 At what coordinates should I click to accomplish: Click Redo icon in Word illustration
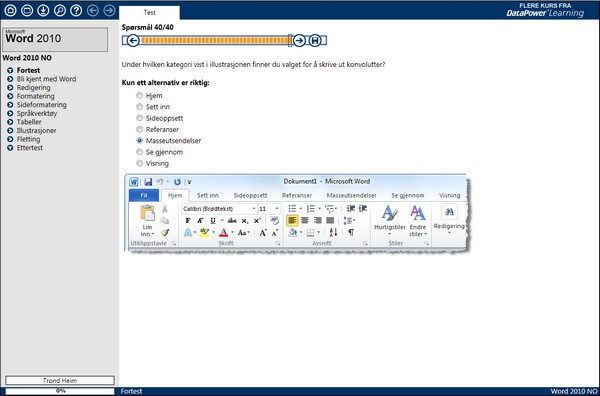[177, 182]
